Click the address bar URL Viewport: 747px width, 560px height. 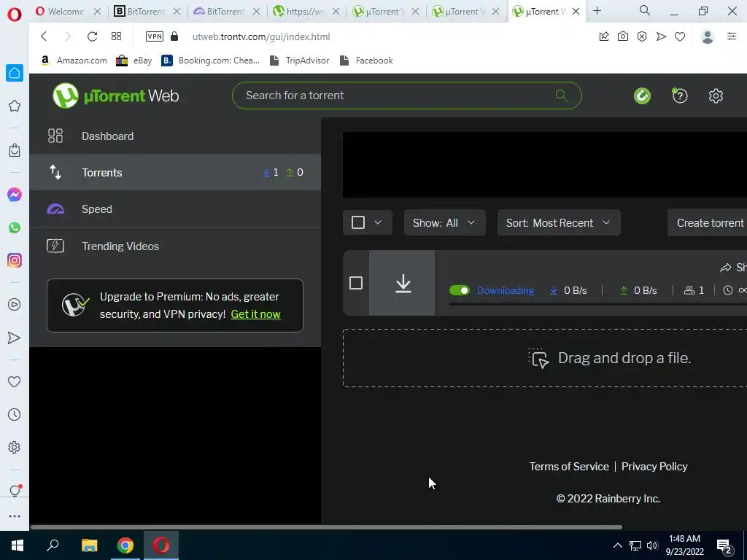click(261, 36)
